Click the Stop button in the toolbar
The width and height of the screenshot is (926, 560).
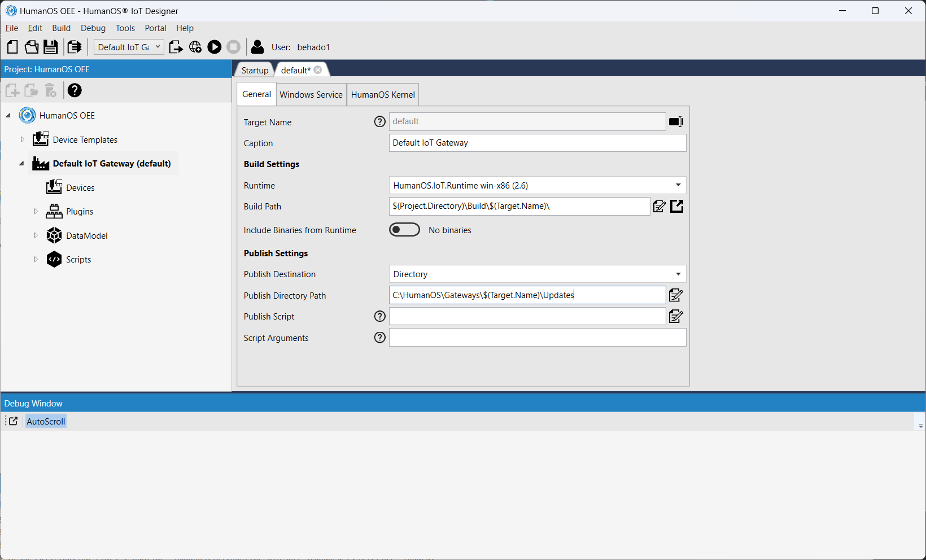tap(233, 47)
